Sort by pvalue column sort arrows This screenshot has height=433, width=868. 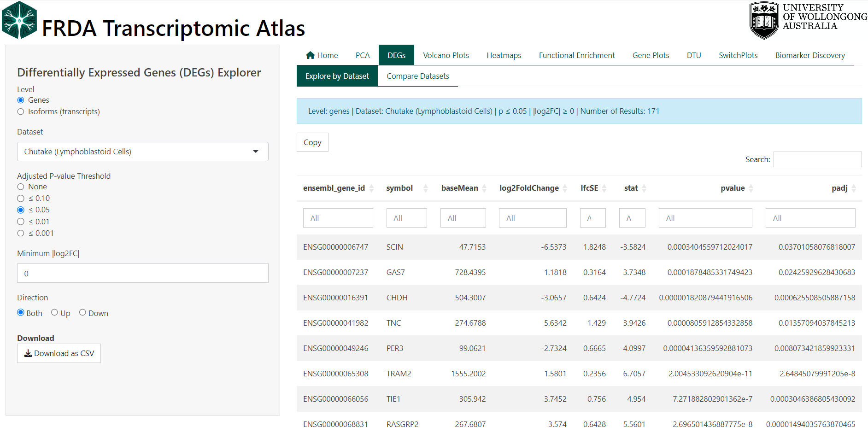pos(751,188)
